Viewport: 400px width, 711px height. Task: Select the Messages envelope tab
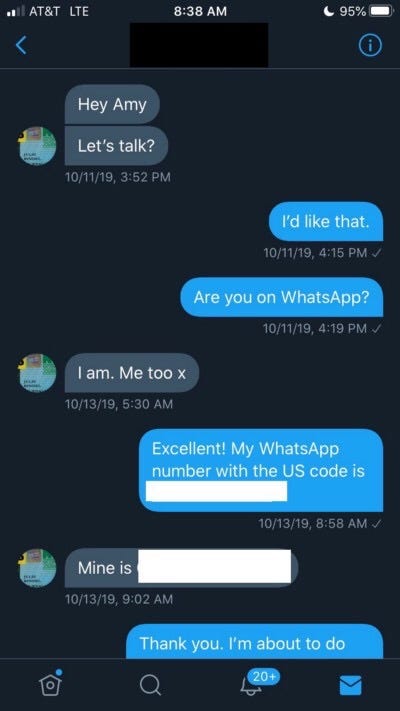pyautogui.click(x=351, y=685)
